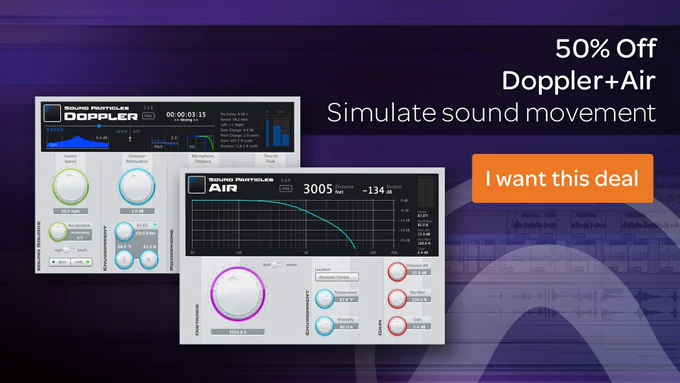This screenshot has height=383, width=680.
Task: Click the 3005 feet distance readout in Air
Action: pos(328,189)
